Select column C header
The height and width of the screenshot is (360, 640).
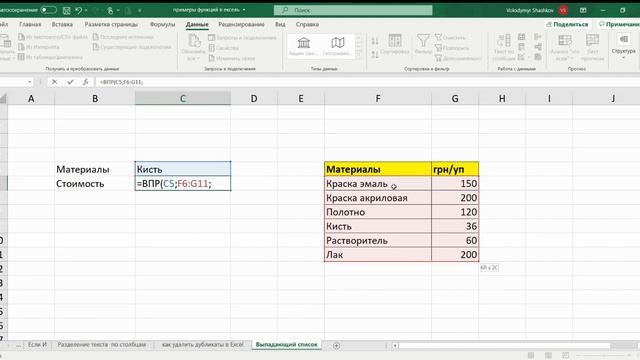coord(182,98)
